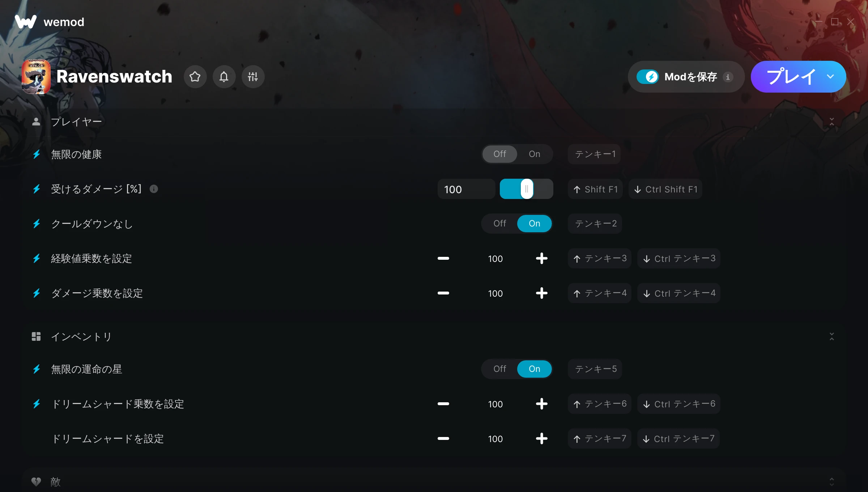Open the mod settings sliders icon
The height and width of the screenshot is (492, 868).
(x=253, y=77)
